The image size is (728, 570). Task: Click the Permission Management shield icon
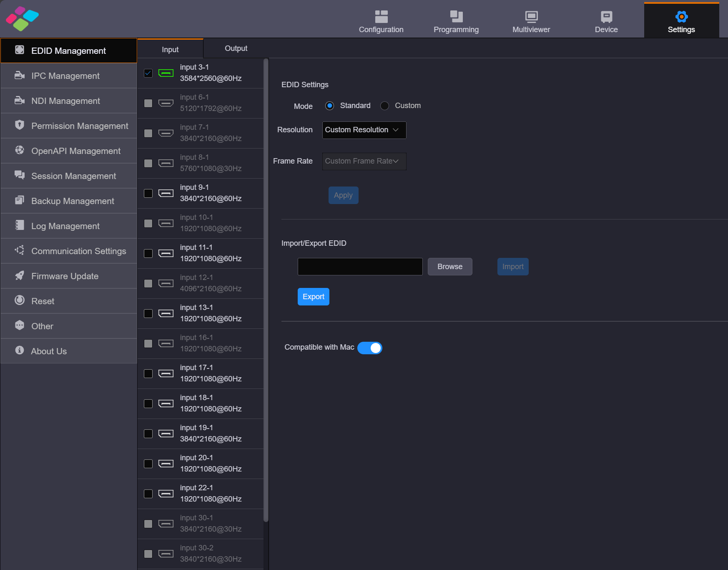click(x=19, y=126)
